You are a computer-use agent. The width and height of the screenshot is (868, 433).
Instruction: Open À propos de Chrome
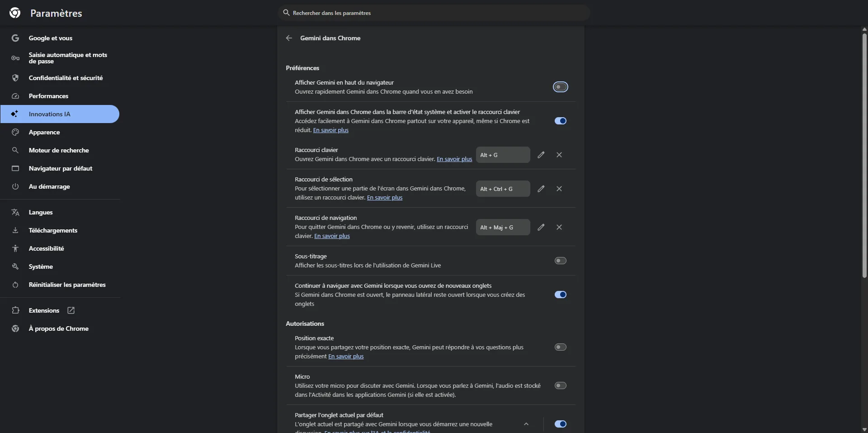tap(60, 328)
